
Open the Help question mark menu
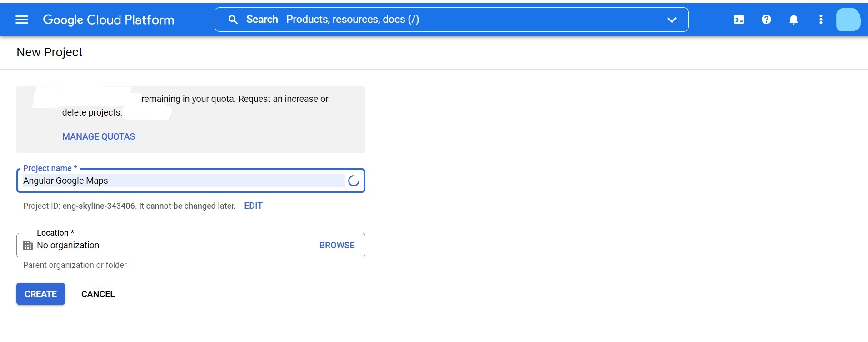click(766, 20)
